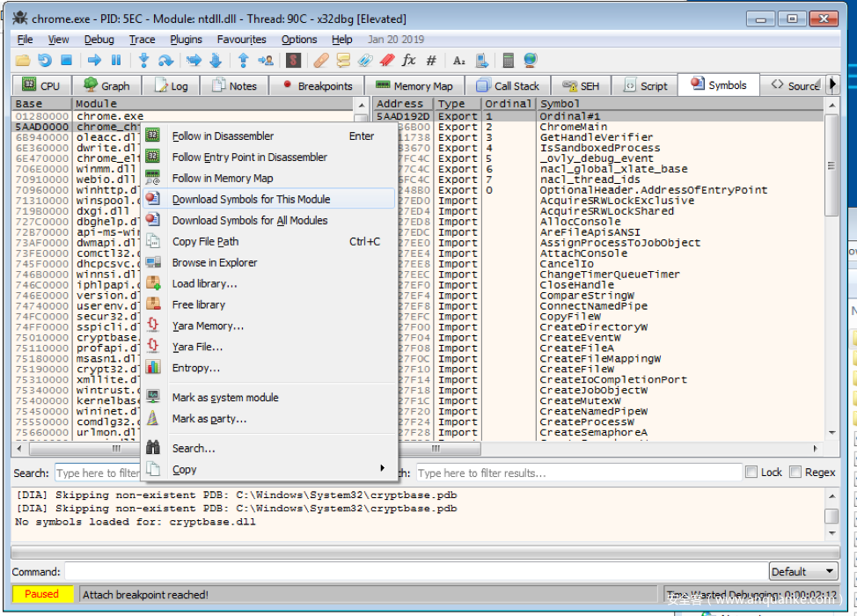The image size is (857, 616).
Task: Choose Download Symbols for All Modules
Action: coord(268,220)
